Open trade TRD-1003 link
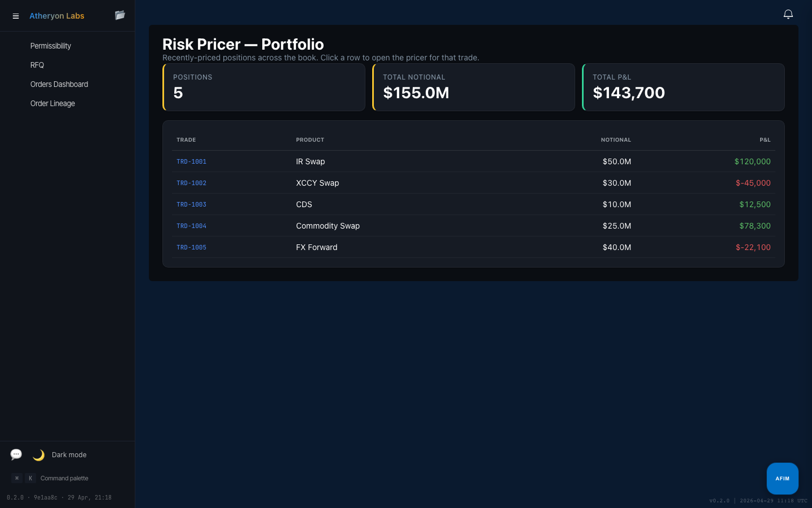 click(x=191, y=204)
